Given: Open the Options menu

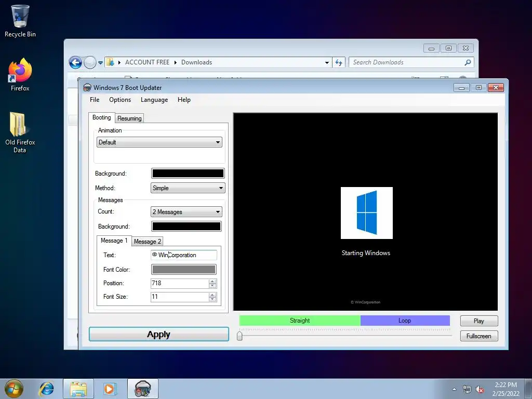Looking at the screenshot, I should 120,100.
